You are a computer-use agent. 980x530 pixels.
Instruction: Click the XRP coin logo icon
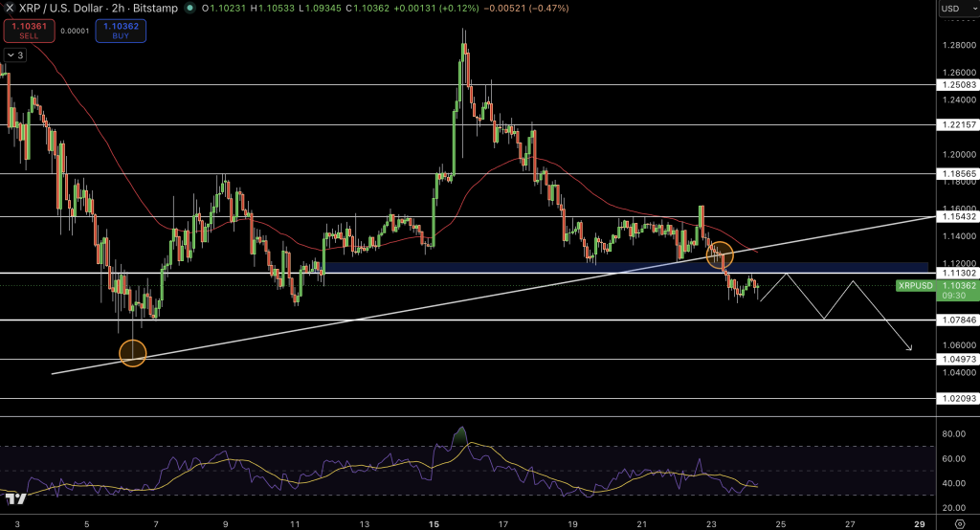tap(10, 8)
